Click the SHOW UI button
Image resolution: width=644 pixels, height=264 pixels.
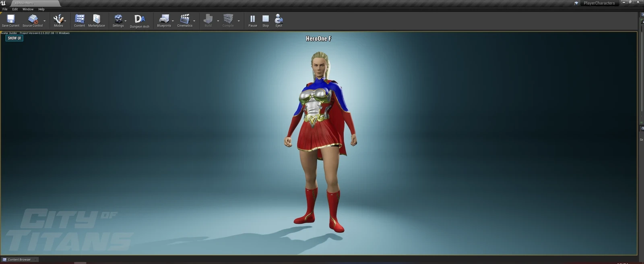[14, 38]
